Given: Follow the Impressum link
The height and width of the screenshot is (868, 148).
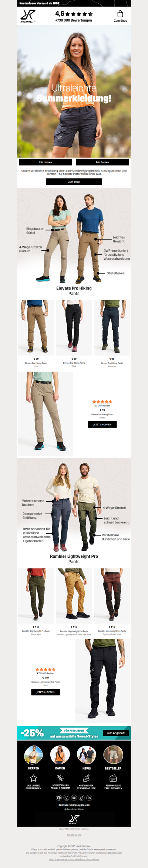Looking at the screenshot, I should pos(74,835).
